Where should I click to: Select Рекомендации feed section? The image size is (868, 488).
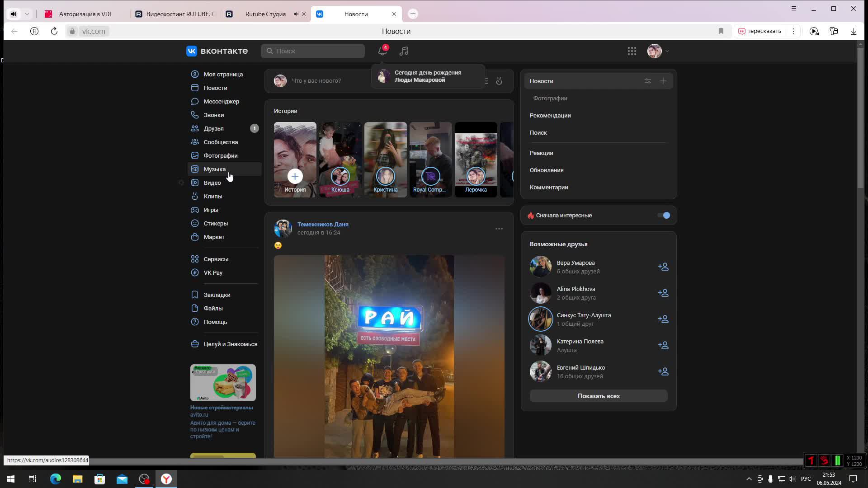[550, 116]
